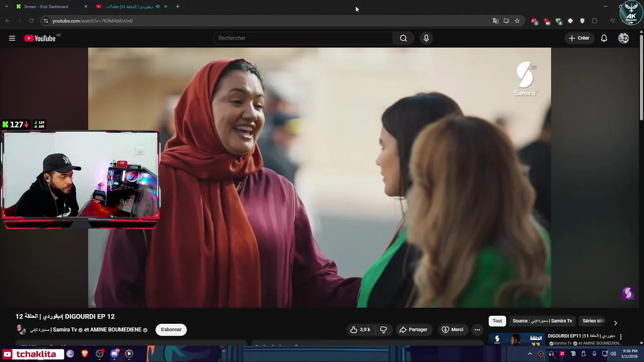Screen dimensions: 644x362
Task: Open the YouTube account avatar menu
Action: [x=623, y=38]
